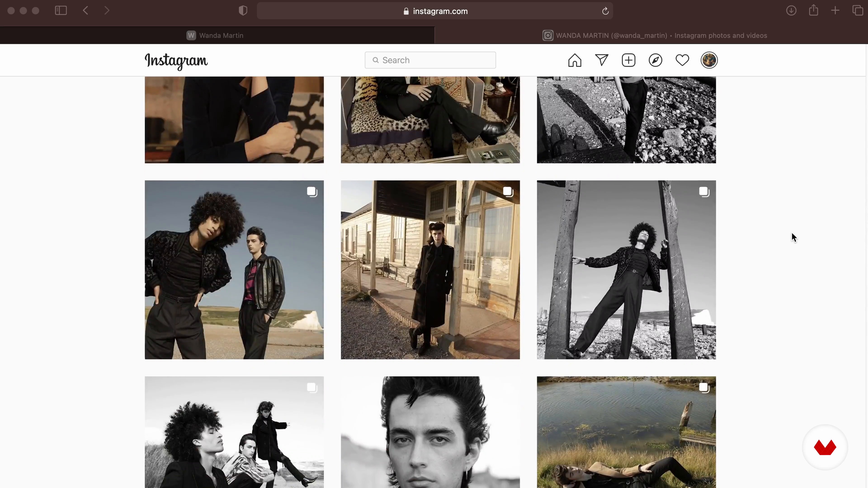Open Activity heart icon
Viewport: 868px width, 488px height.
pyautogui.click(x=682, y=60)
